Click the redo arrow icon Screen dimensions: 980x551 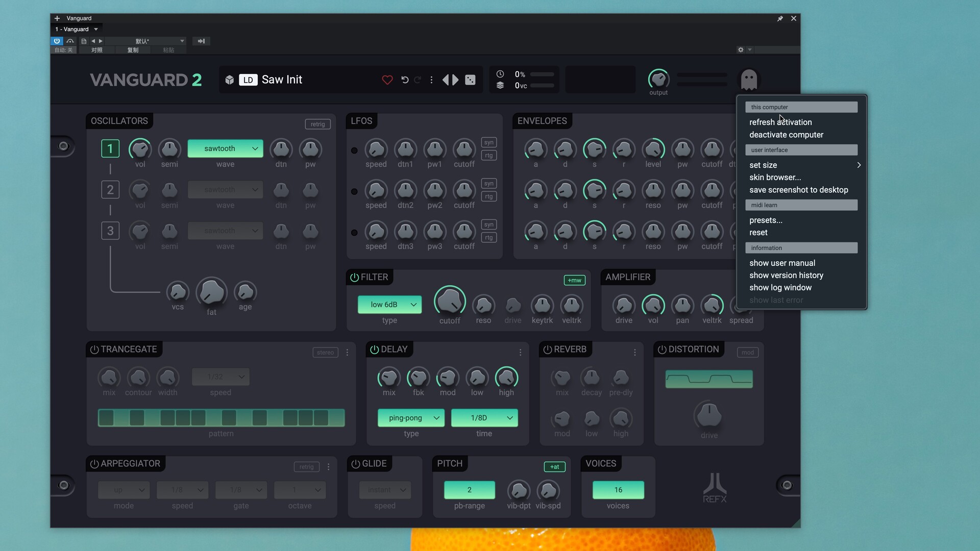[418, 80]
